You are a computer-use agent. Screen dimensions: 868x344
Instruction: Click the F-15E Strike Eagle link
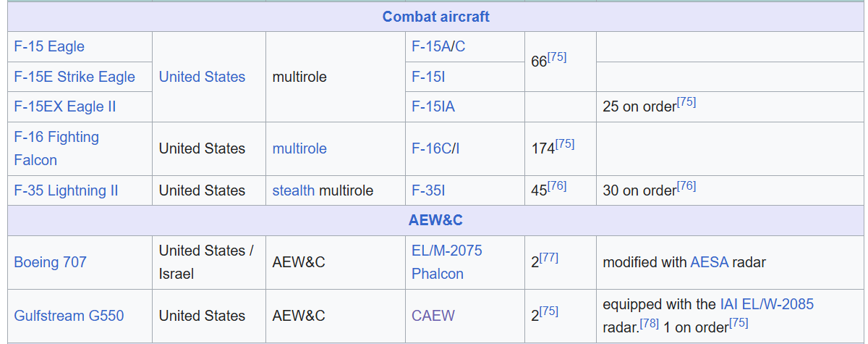point(75,77)
